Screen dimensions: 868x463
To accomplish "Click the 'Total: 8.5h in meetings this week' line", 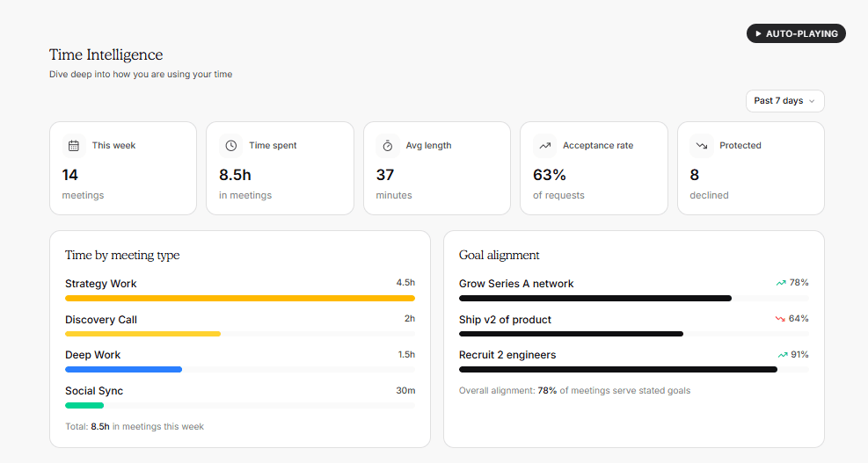I will click(x=135, y=426).
